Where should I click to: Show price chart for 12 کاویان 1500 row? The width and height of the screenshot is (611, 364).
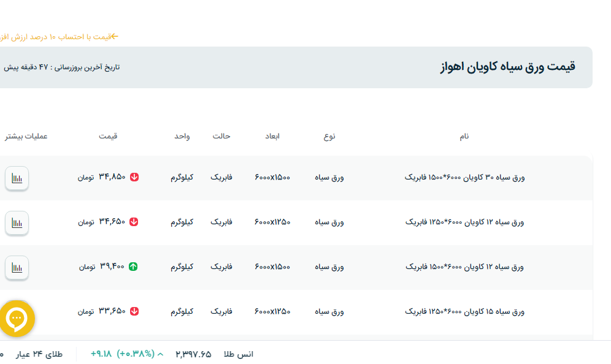(x=17, y=267)
